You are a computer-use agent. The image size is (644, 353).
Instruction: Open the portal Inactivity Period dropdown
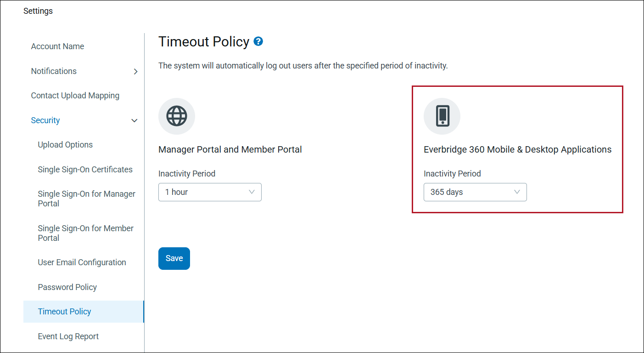(210, 192)
